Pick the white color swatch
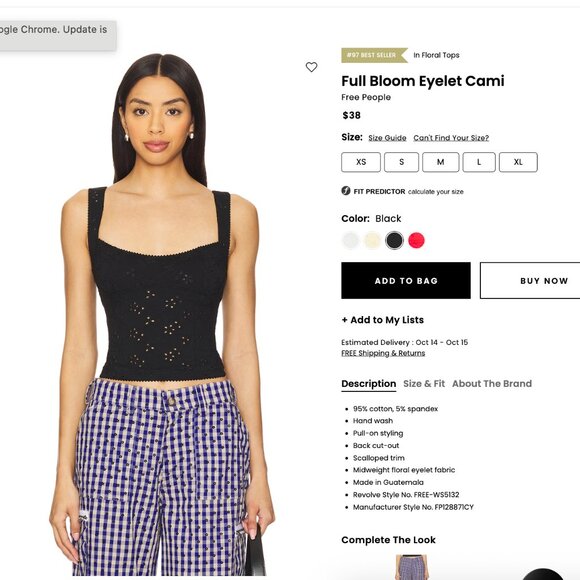The image size is (580, 580). point(350,240)
